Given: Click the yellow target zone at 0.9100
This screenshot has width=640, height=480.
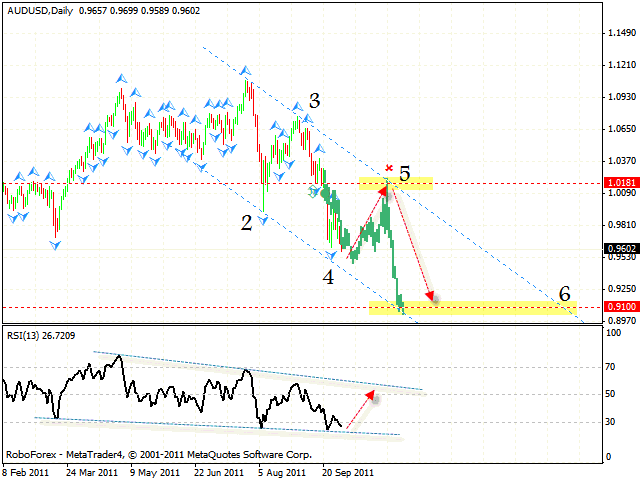Looking at the screenshot, I should [x=470, y=307].
